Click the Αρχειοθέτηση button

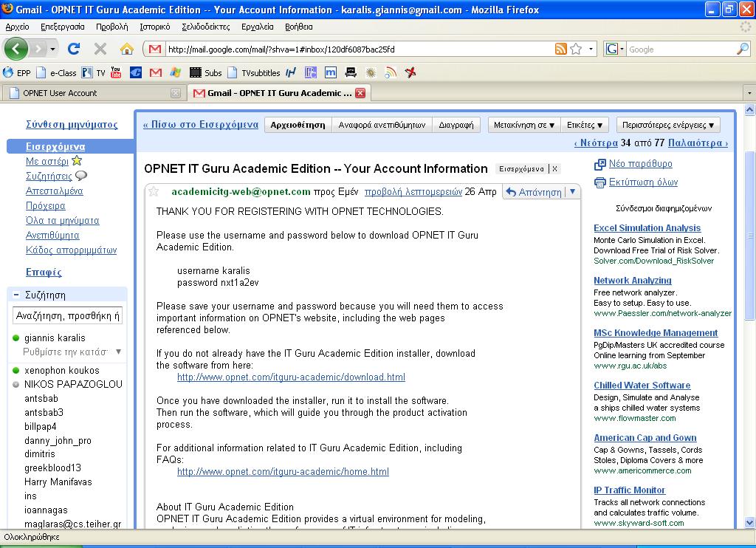[x=298, y=125]
